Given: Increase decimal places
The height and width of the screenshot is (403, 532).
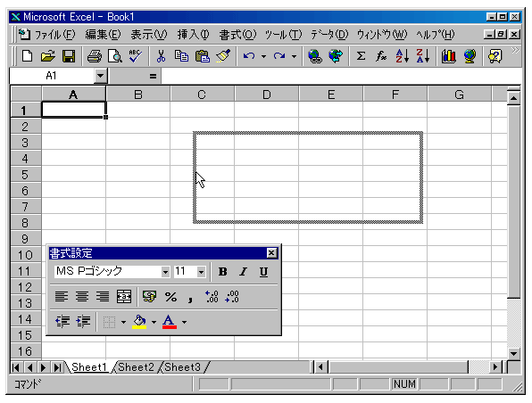Looking at the screenshot, I should click(212, 297).
